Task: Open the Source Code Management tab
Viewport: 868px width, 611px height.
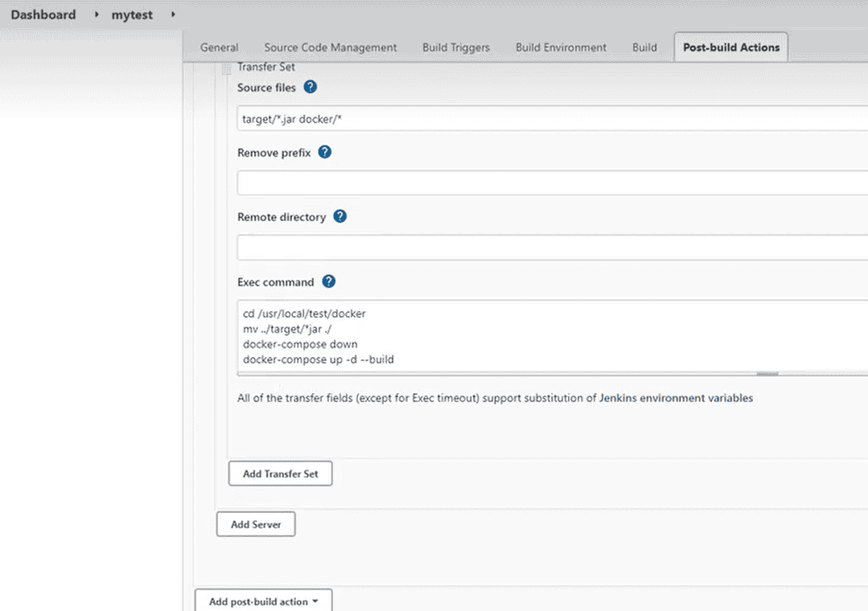Action: coord(331,47)
